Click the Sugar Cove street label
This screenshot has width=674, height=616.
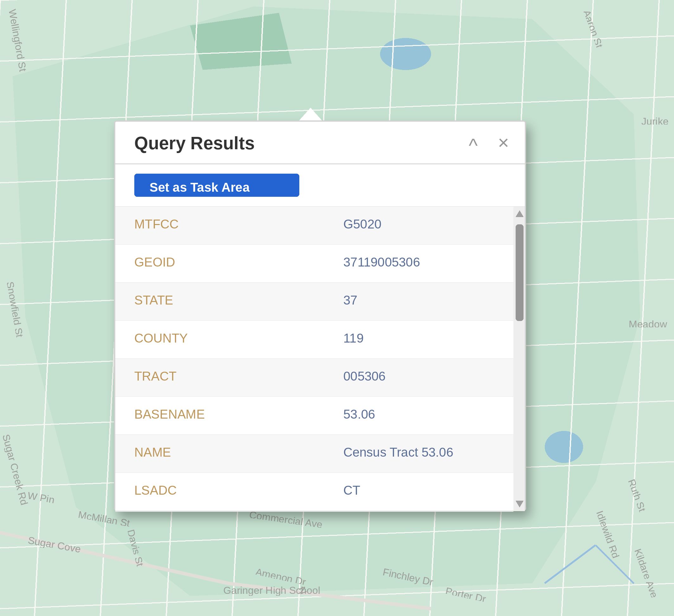point(54,544)
